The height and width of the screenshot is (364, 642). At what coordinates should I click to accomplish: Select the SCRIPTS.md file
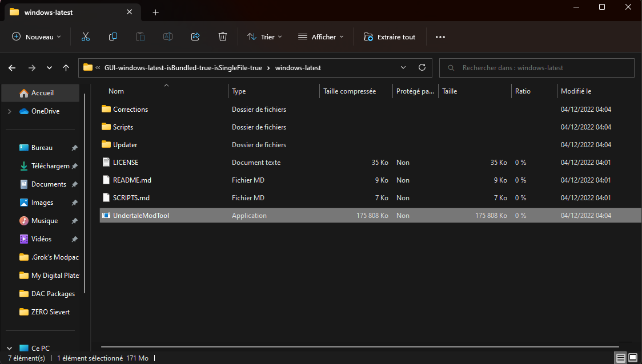click(x=370, y=198)
